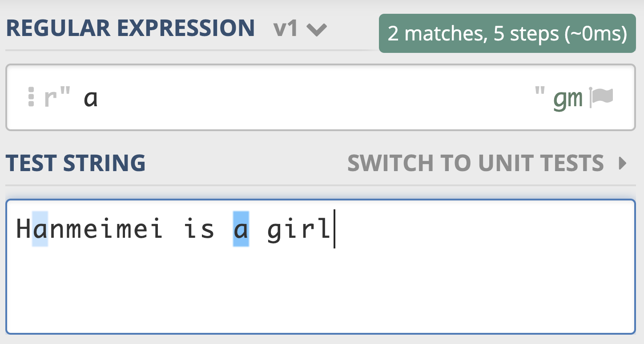Switch to Unit Tests
The width and height of the screenshot is (644, 344).
tap(475, 163)
